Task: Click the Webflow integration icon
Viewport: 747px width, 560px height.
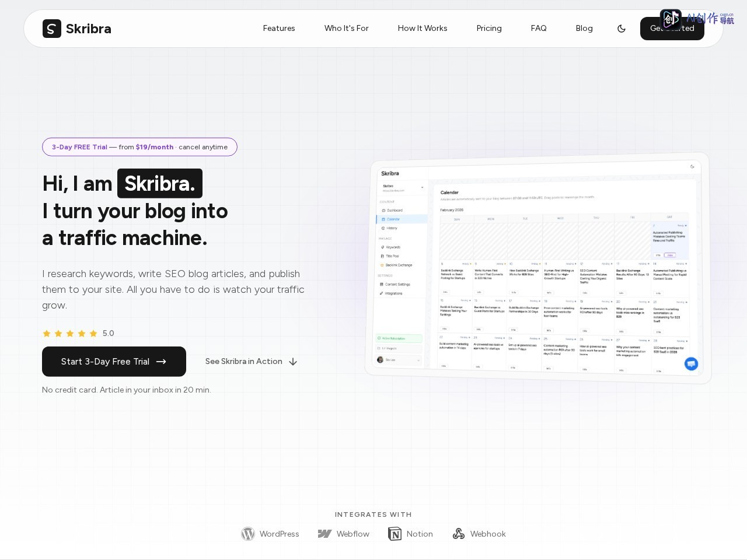Action: (324, 534)
